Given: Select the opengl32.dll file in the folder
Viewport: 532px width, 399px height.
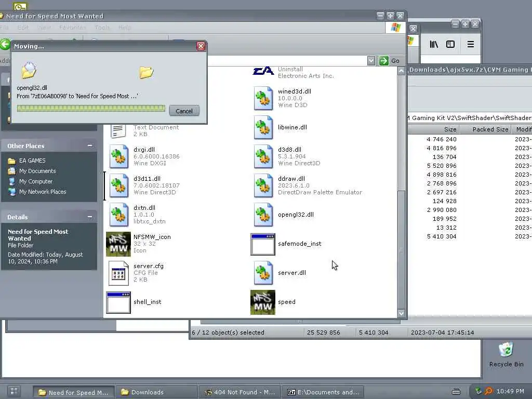Looking at the screenshot, I should pyautogui.click(x=263, y=215).
